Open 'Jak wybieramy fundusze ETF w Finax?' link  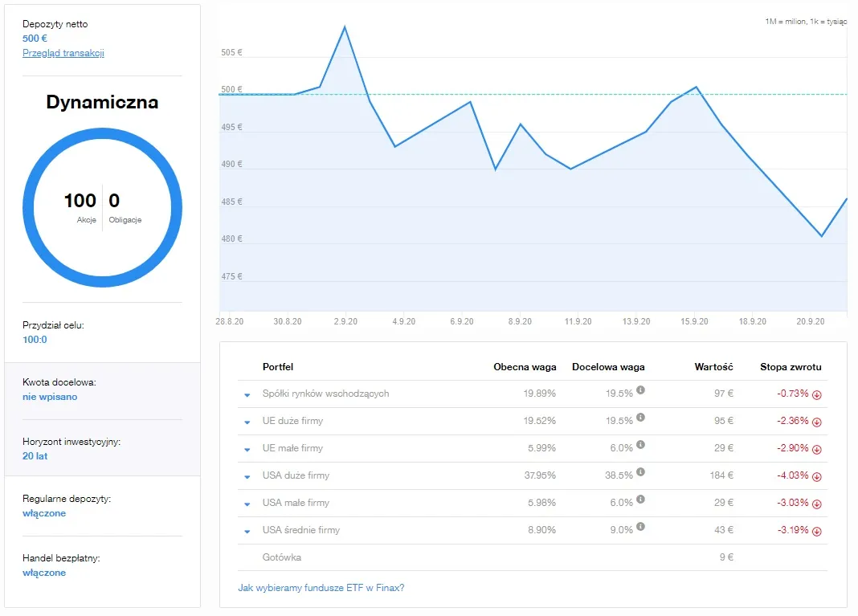321,588
